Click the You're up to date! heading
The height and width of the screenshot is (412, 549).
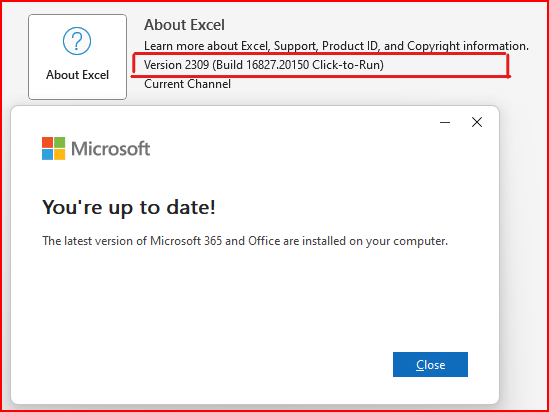(x=128, y=207)
